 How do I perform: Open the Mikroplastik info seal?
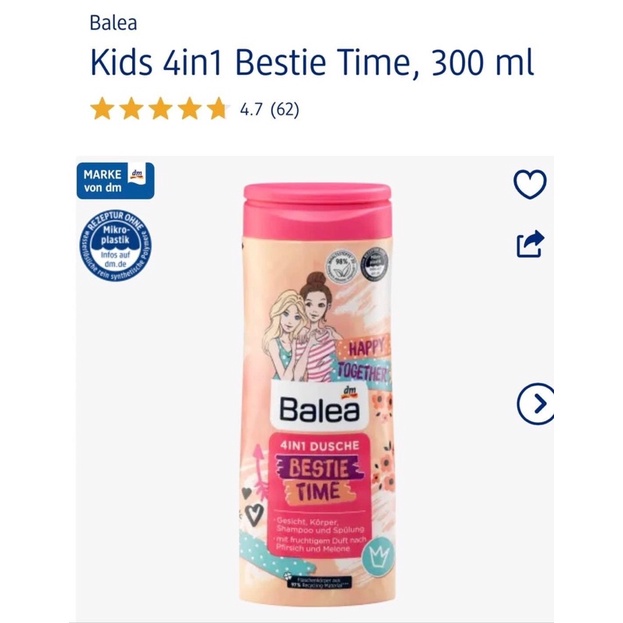coord(115,245)
